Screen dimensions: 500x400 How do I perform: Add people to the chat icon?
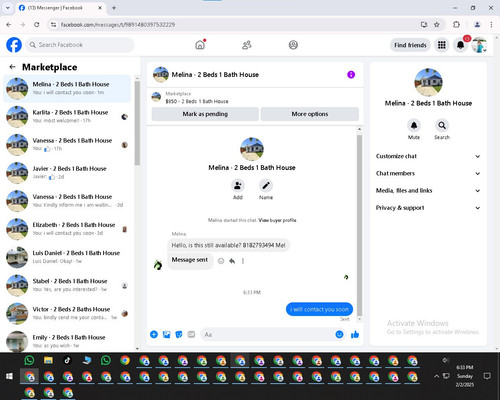[238, 186]
